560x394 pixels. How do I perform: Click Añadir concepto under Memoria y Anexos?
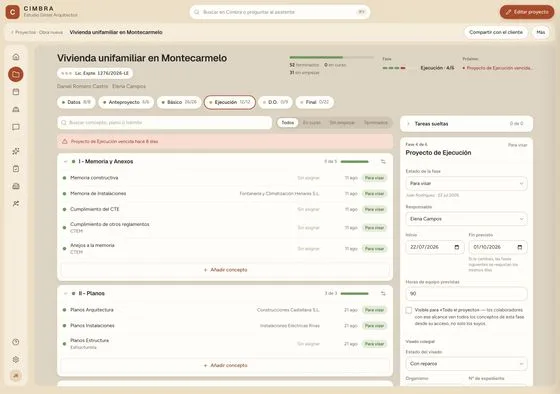tap(225, 270)
